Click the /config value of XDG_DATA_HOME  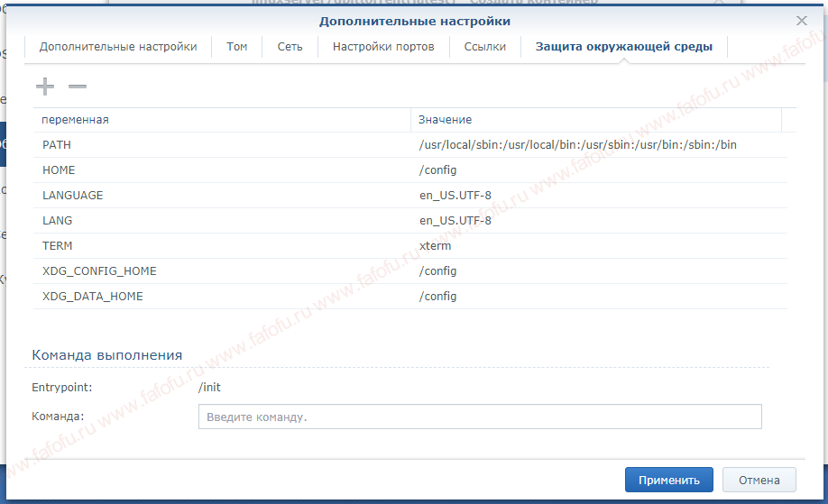(x=437, y=297)
